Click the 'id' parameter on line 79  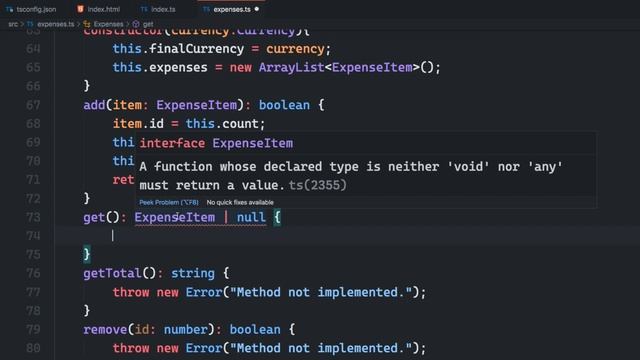[x=142, y=329]
